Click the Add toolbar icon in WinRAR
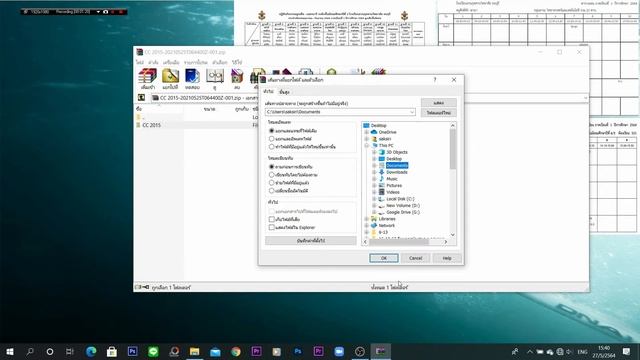640x360 pixels. [x=147, y=76]
